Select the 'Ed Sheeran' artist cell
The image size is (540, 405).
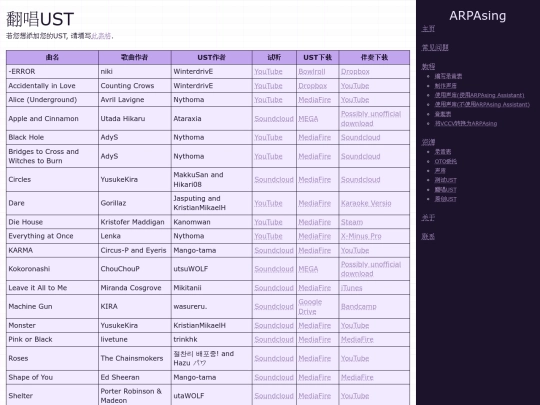point(135,377)
